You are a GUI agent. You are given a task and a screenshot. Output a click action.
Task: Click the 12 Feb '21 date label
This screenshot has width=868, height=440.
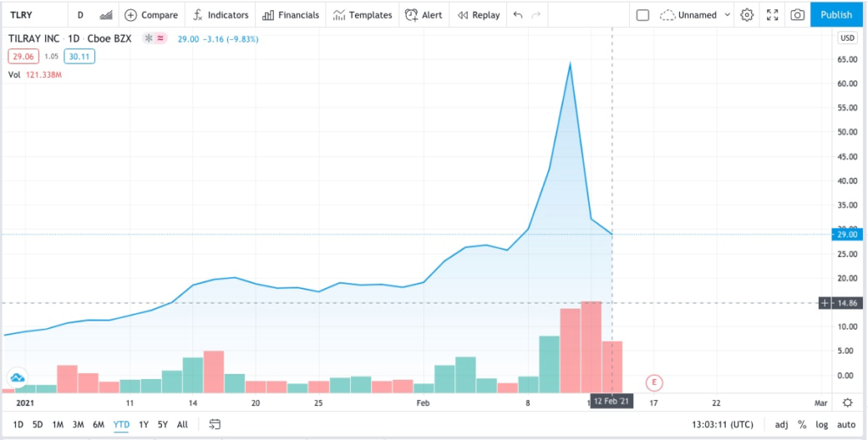pos(611,401)
